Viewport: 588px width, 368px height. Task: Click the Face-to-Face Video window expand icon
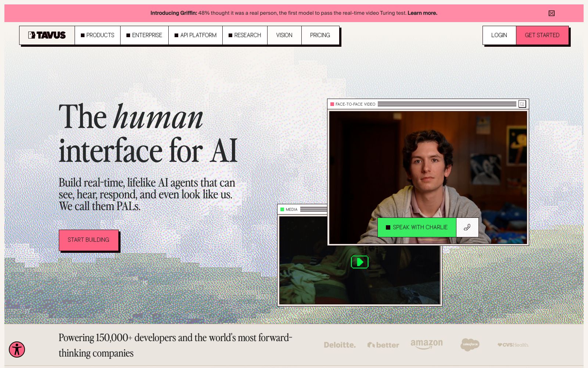click(522, 104)
